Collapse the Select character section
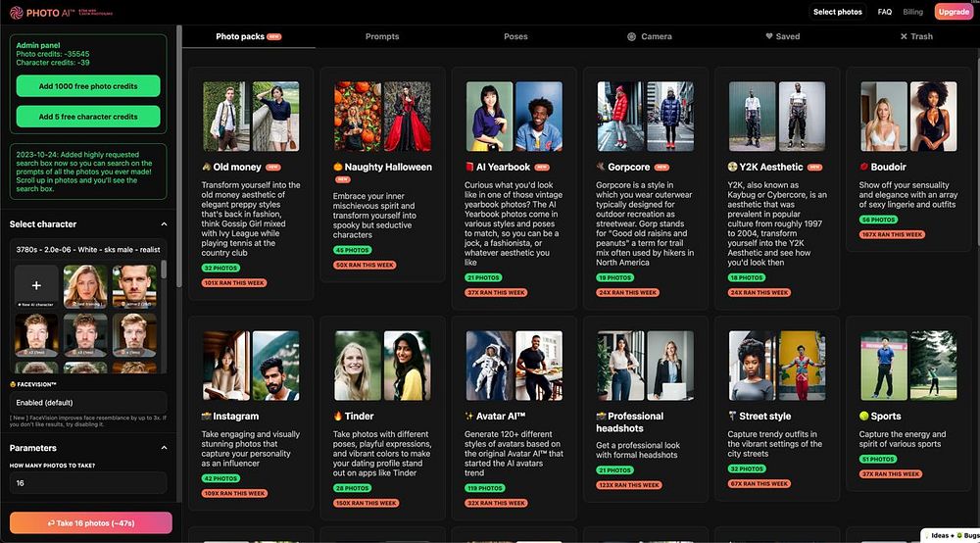This screenshot has width=980, height=543. click(x=164, y=224)
